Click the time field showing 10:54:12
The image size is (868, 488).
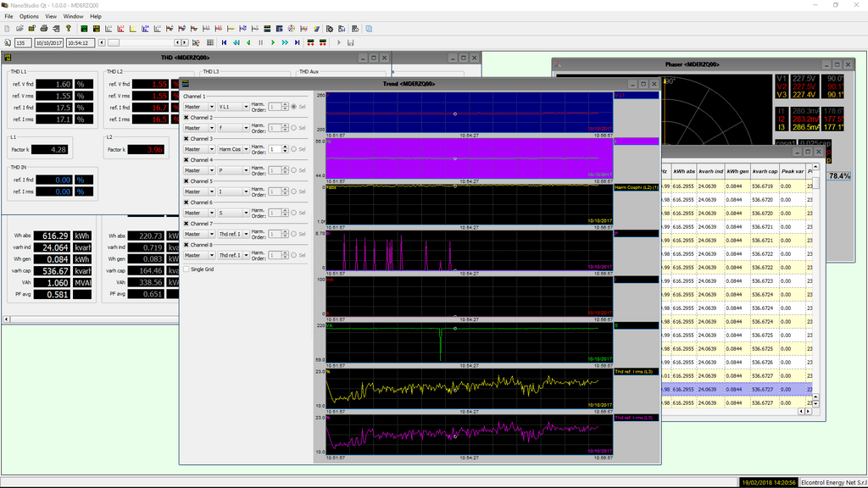(x=79, y=42)
